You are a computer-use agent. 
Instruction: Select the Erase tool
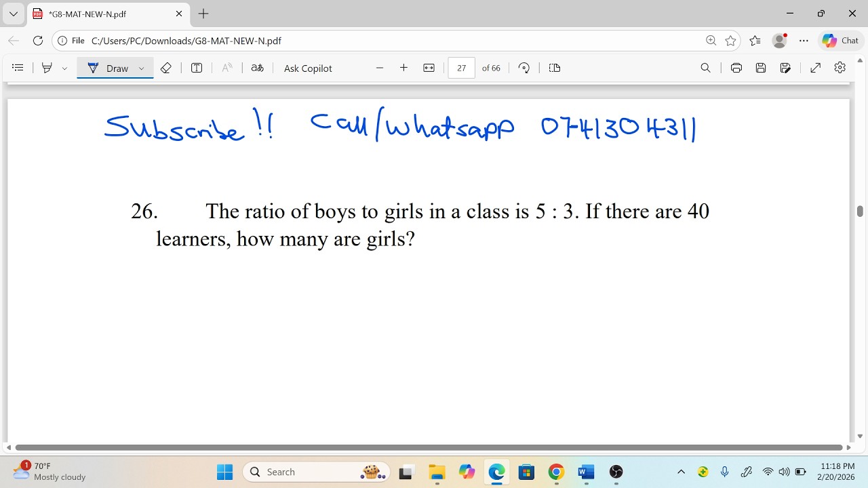click(165, 68)
